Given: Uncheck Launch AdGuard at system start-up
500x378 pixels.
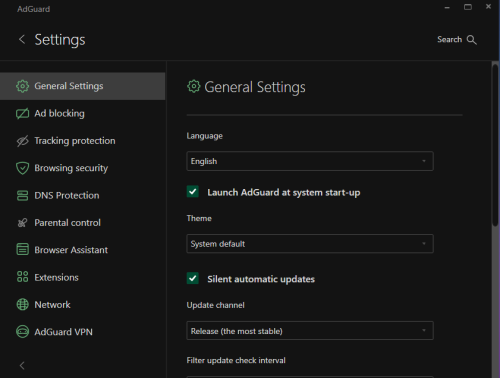Looking at the screenshot, I should pyautogui.click(x=192, y=192).
